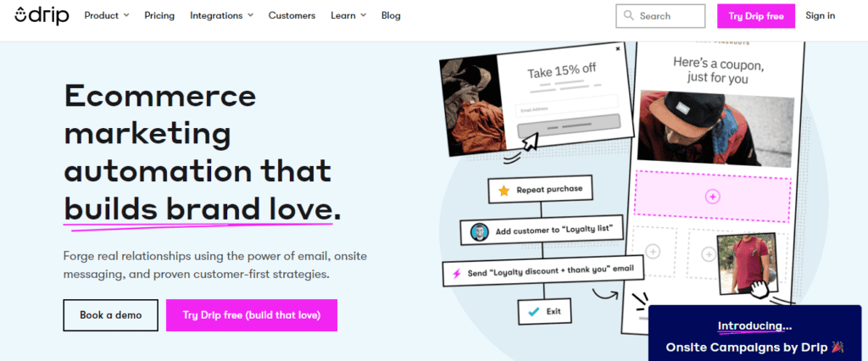Click the lightning bolt icon in email step
This screenshot has height=361, width=868.
coord(457,272)
